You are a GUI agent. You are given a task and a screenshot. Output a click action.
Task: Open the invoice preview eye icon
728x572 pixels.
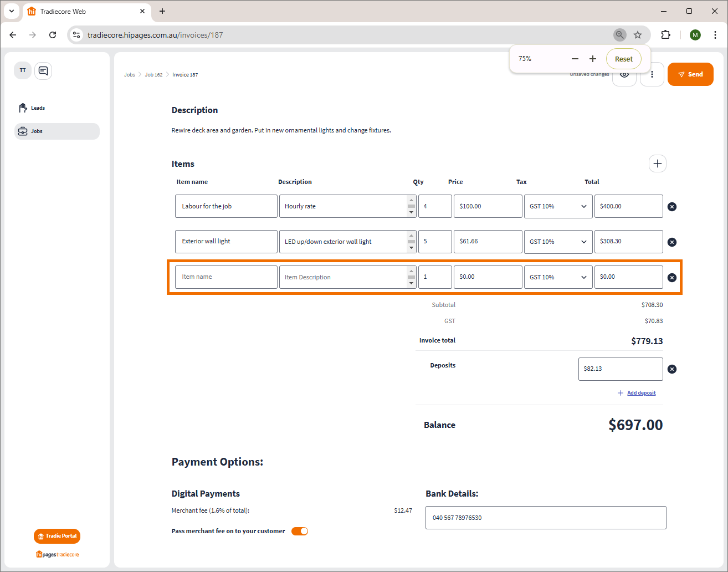(x=624, y=75)
